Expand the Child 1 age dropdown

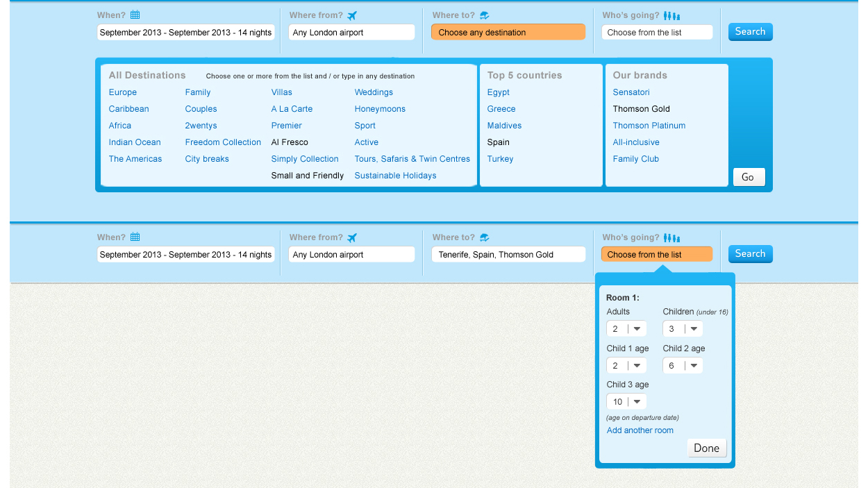pos(626,366)
